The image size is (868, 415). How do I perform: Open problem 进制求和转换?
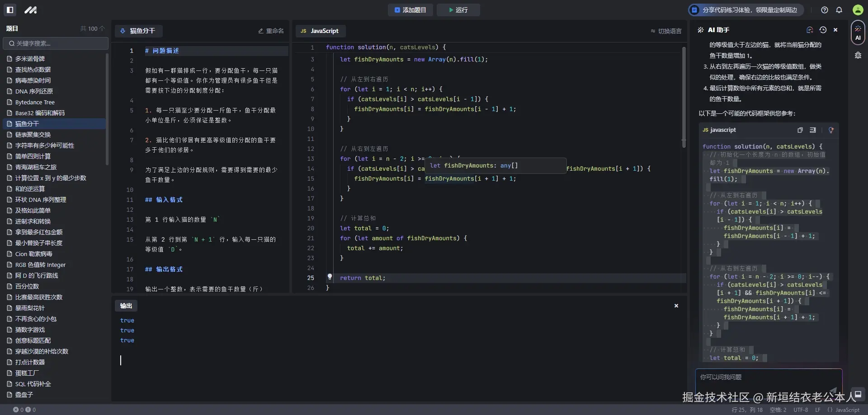click(x=54, y=221)
